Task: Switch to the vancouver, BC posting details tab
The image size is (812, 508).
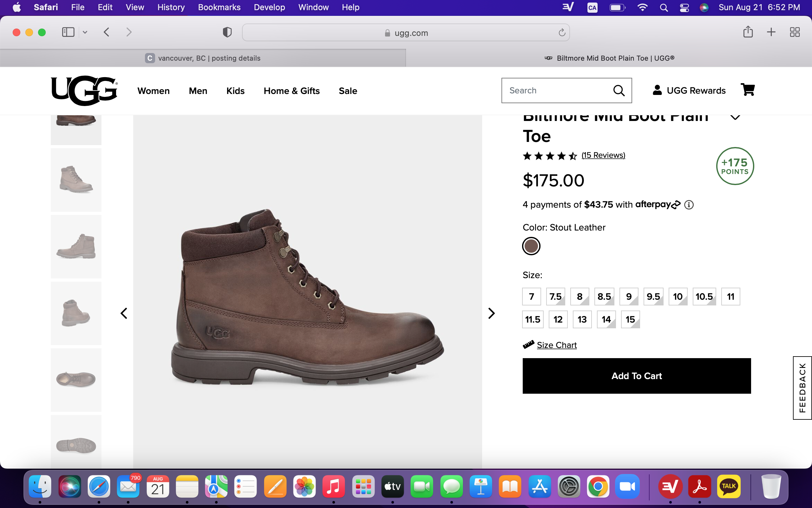Action: [x=203, y=58]
